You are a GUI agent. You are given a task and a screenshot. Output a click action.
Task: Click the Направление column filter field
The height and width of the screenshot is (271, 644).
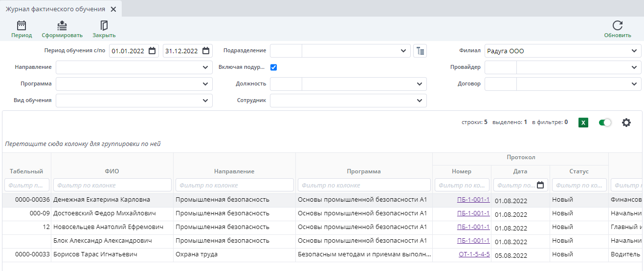pos(235,185)
